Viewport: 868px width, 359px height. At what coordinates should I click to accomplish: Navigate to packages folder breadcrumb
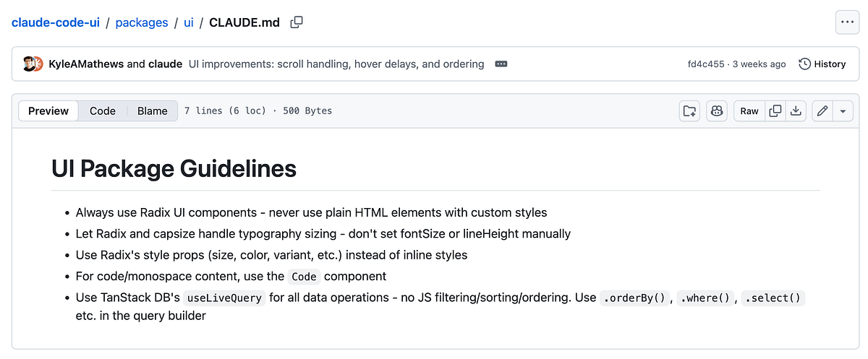pyautogui.click(x=142, y=22)
